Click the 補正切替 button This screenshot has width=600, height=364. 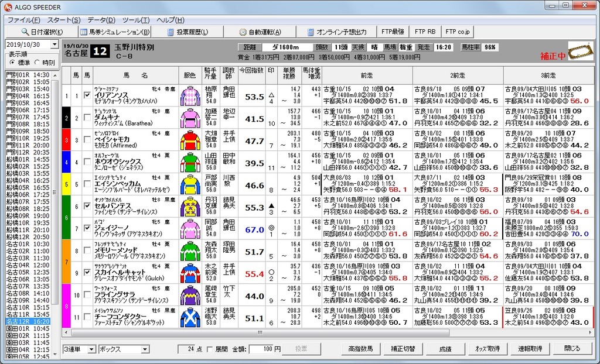(403, 349)
